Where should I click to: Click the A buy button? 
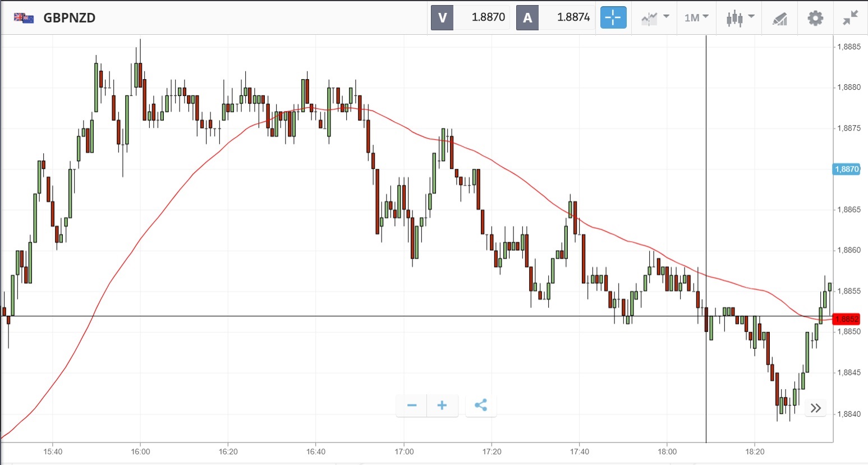coord(527,17)
